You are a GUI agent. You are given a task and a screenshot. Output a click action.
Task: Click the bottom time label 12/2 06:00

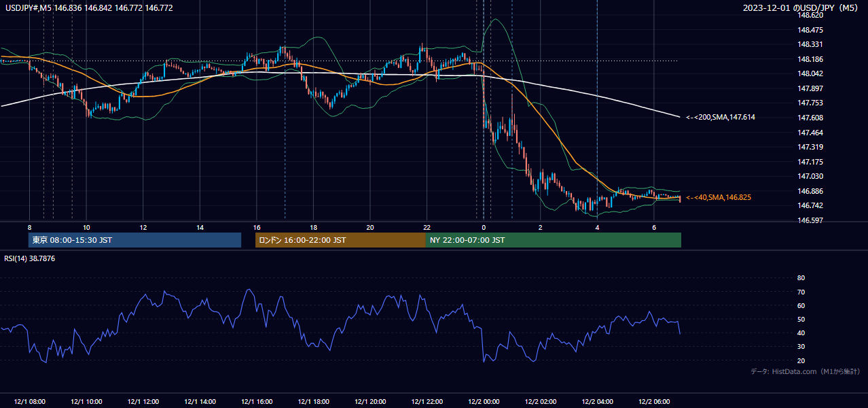coord(654,402)
